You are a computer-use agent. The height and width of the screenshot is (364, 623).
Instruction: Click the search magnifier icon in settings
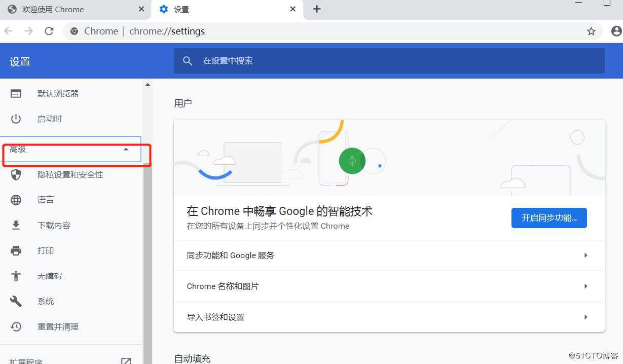tap(188, 61)
